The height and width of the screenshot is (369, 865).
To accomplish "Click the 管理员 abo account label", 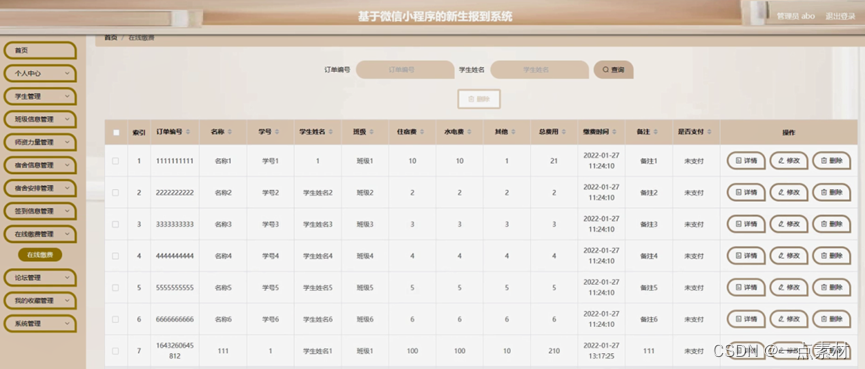I will pyautogui.click(x=795, y=16).
